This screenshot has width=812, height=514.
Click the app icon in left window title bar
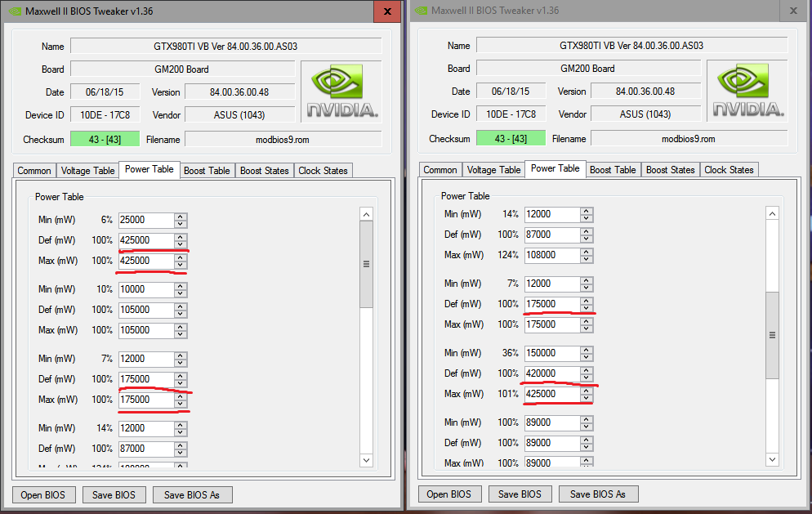(x=15, y=11)
